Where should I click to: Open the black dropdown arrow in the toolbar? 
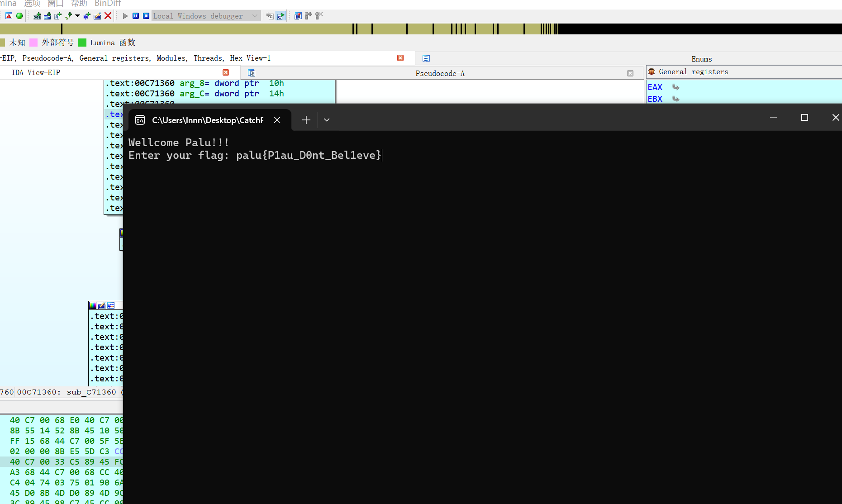tap(76, 16)
